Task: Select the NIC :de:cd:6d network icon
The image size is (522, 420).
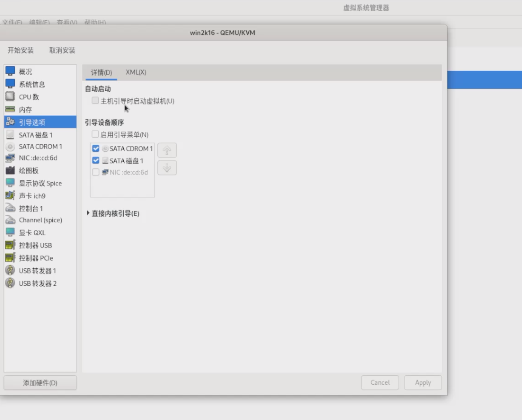Action: pyautogui.click(x=10, y=158)
